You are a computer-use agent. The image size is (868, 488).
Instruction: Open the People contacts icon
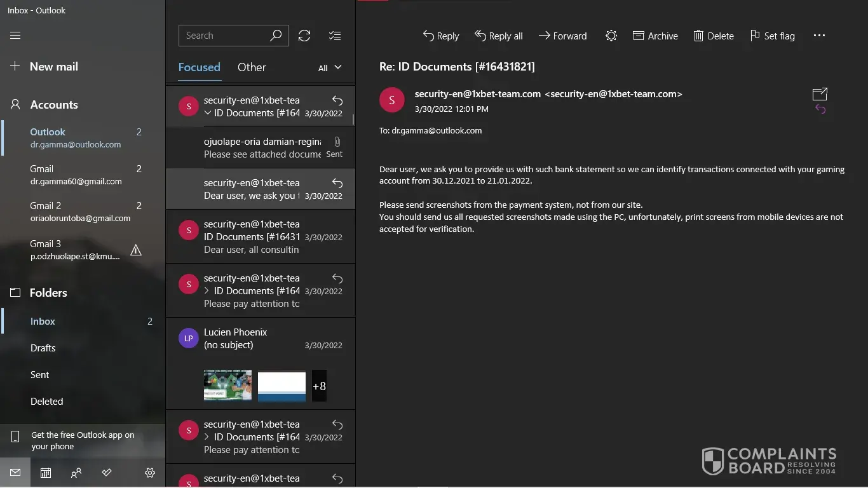(x=76, y=473)
